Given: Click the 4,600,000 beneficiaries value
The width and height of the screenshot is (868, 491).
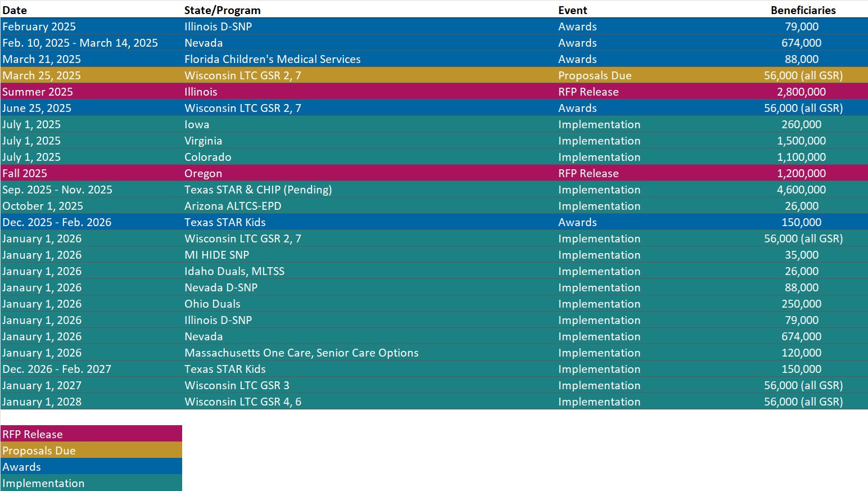Looking at the screenshot, I should pos(801,190).
